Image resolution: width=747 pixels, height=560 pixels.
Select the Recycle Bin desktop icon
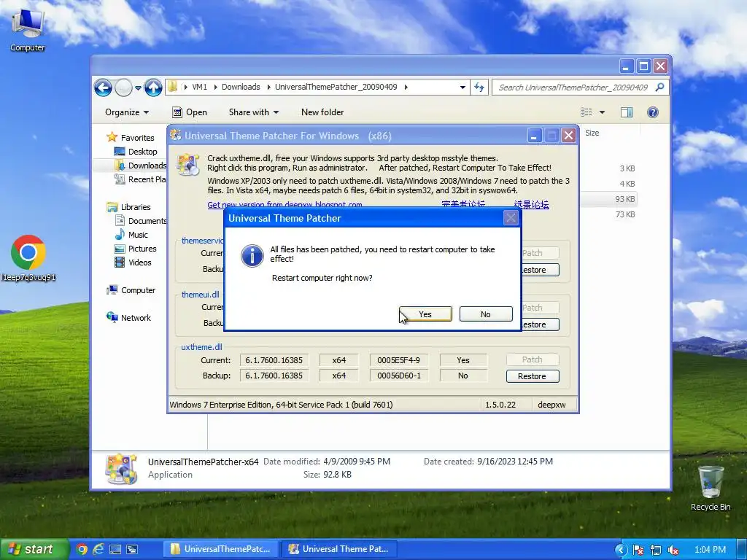coord(711,488)
